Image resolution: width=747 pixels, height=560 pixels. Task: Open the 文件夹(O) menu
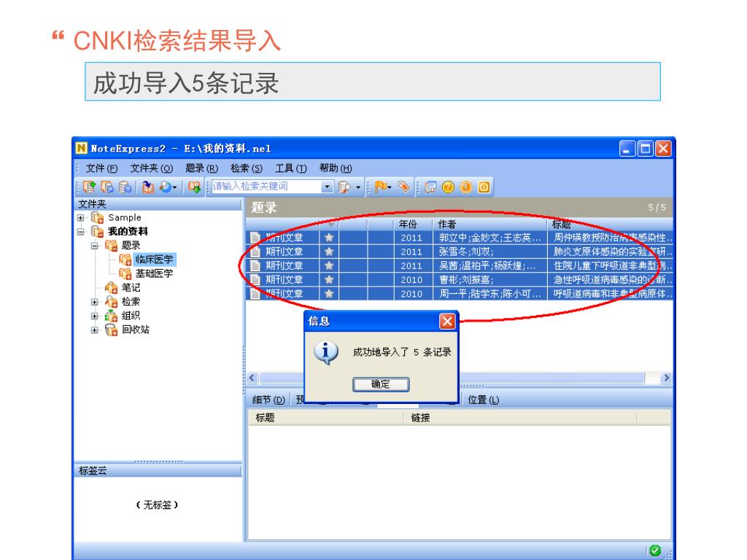point(152,168)
